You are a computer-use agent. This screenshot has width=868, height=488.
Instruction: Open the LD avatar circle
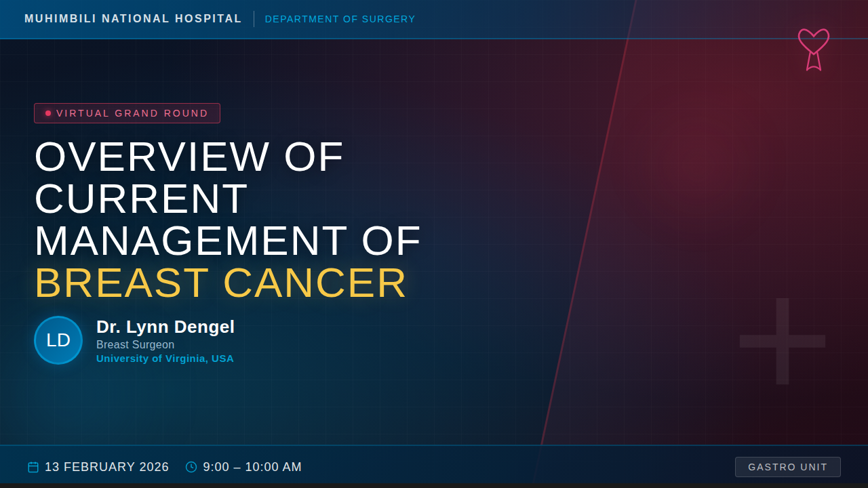click(x=58, y=340)
